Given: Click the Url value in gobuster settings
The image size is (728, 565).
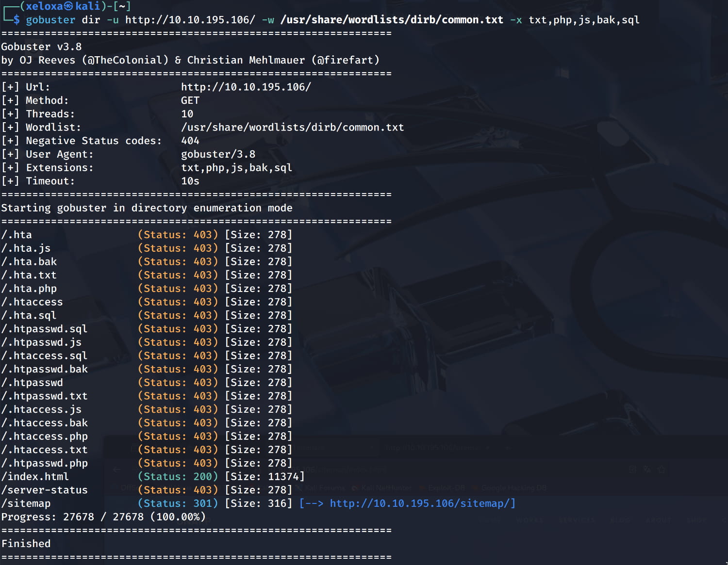Looking at the screenshot, I should tap(246, 87).
